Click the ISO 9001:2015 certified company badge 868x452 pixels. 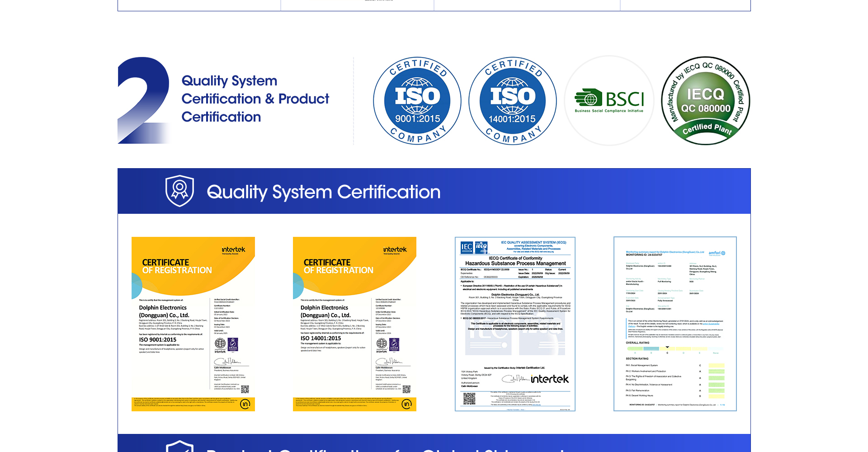tap(417, 101)
